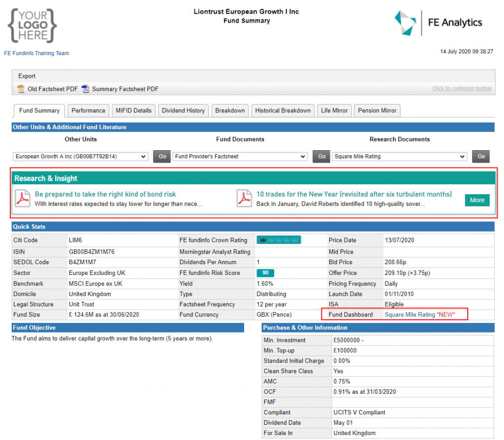This screenshot has width=504, height=440.
Task: Switch to the Performance tab
Action: (x=88, y=110)
